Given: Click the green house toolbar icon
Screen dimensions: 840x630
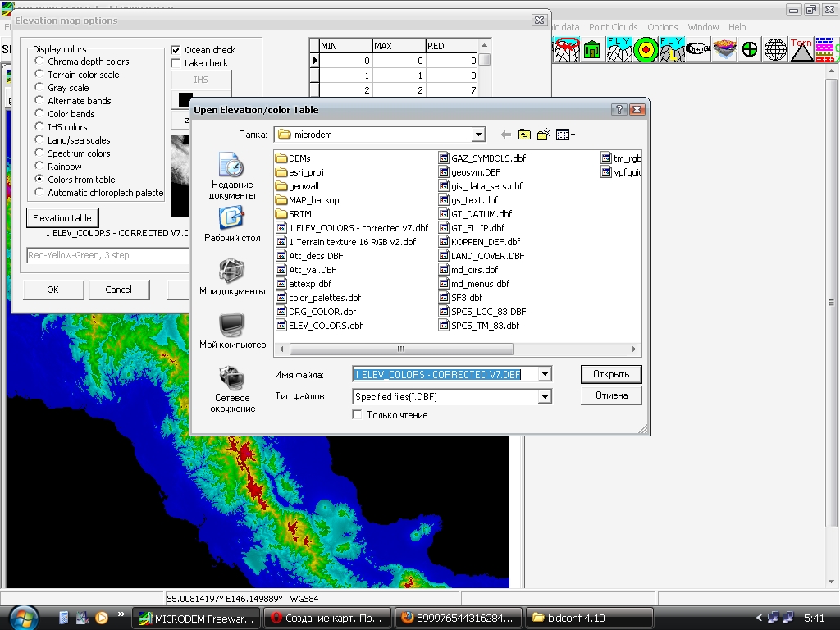Looking at the screenshot, I should point(591,49).
